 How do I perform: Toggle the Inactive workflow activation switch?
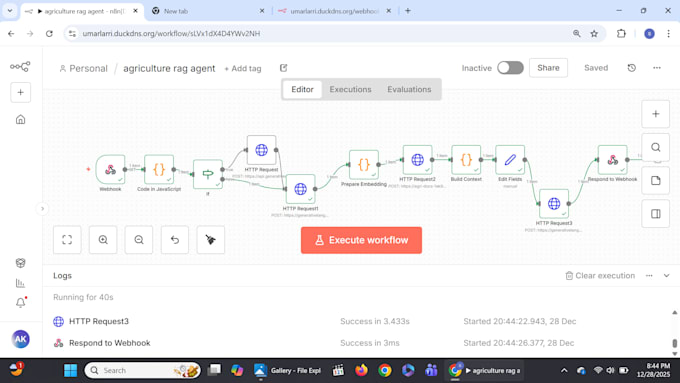(x=510, y=68)
